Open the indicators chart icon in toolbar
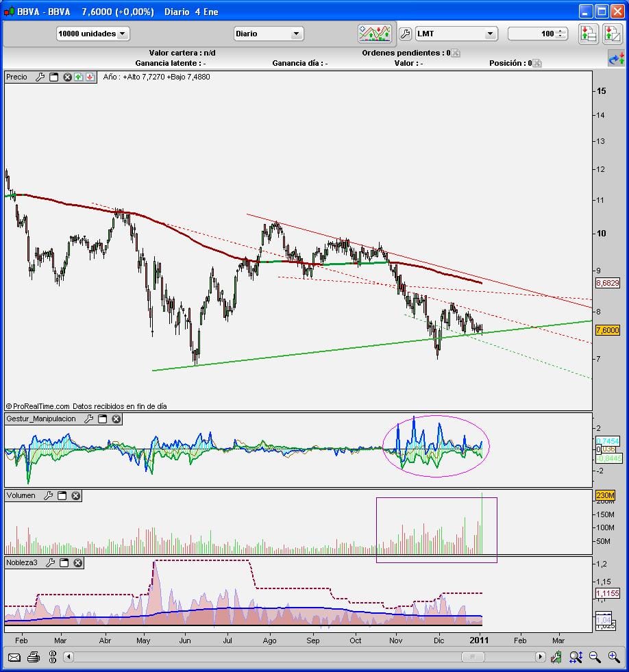Viewport: 629px width, 672px height. [374, 34]
